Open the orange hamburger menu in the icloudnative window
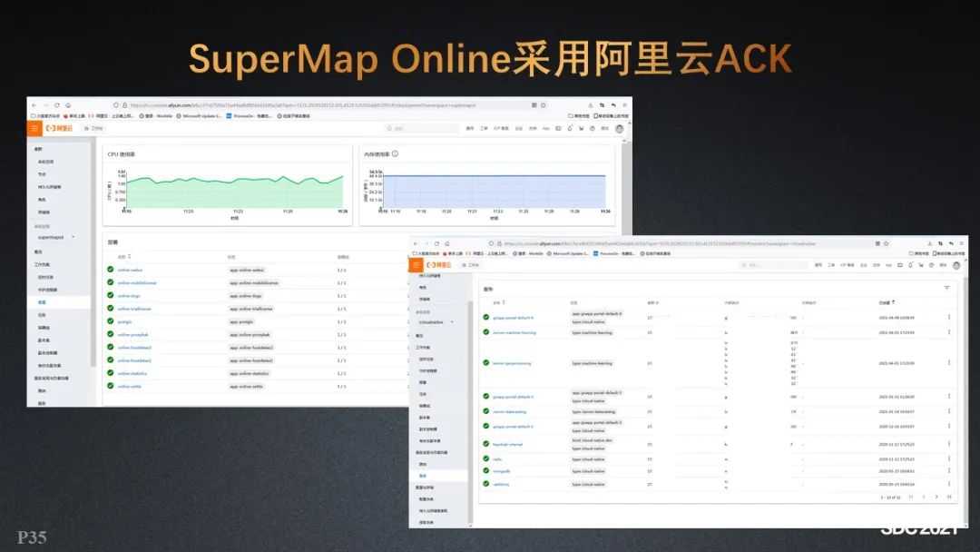Screen dimensions: 980x552 [x=416, y=265]
